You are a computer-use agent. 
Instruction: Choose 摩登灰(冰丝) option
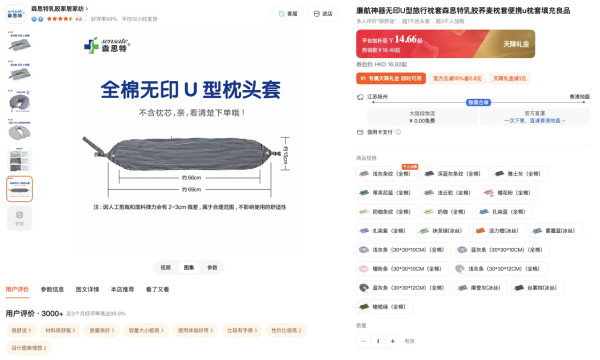pyautogui.click(x=481, y=288)
